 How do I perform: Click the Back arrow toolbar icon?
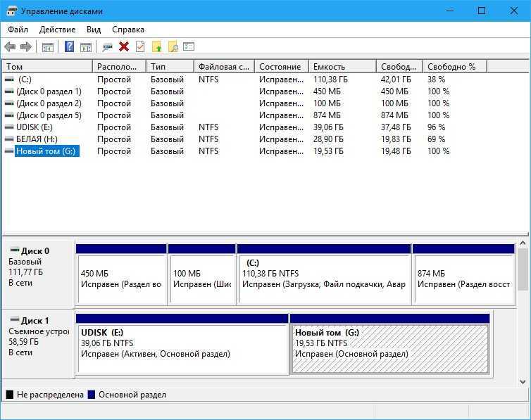[10, 46]
